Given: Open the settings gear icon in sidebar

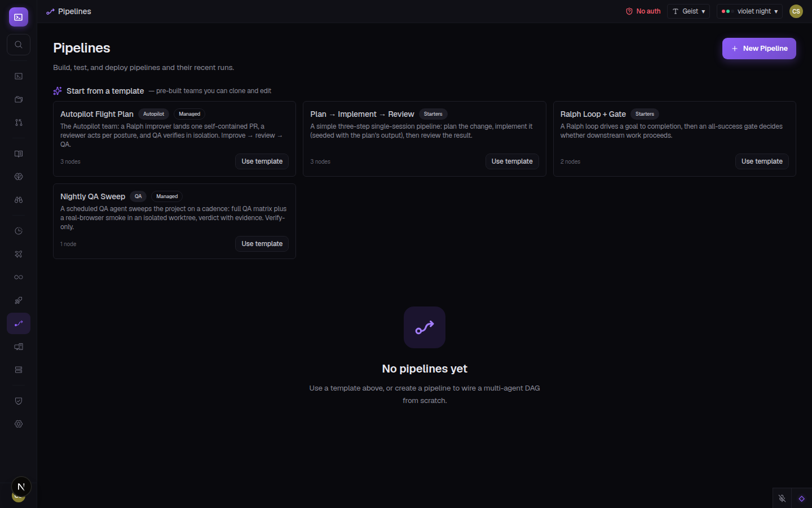Looking at the screenshot, I should (x=19, y=424).
